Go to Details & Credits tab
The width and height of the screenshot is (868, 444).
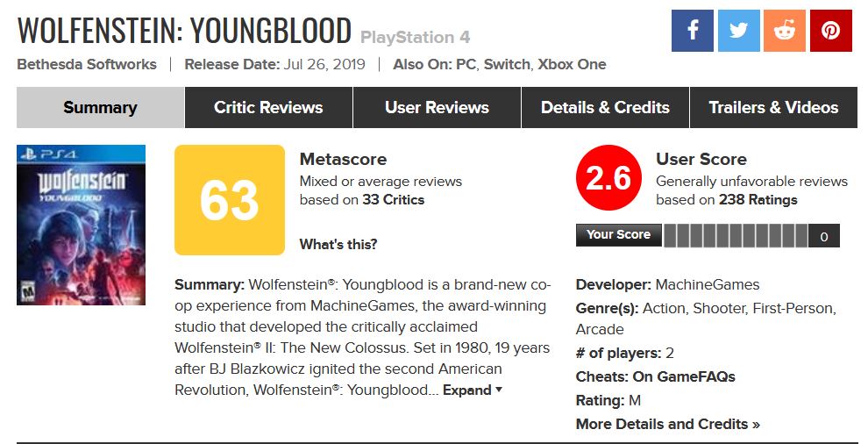pos(605,108)
